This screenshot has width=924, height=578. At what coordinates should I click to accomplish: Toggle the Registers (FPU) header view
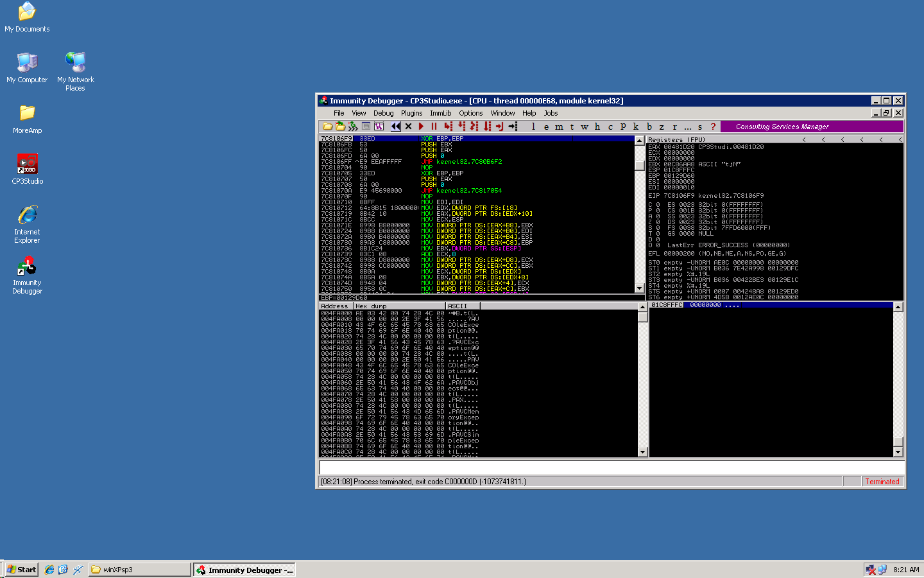[x=676, y=139]
